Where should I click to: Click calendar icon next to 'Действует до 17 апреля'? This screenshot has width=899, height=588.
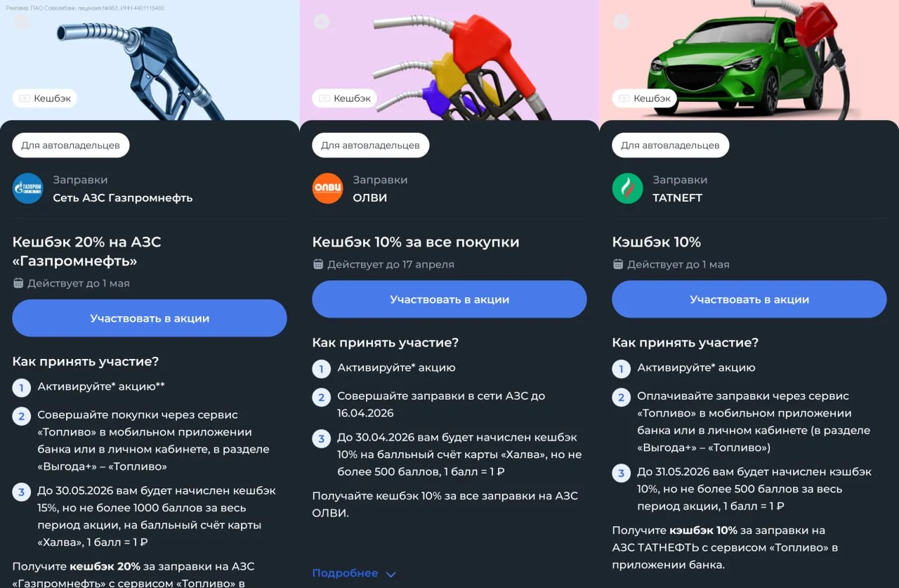(318, 265)
